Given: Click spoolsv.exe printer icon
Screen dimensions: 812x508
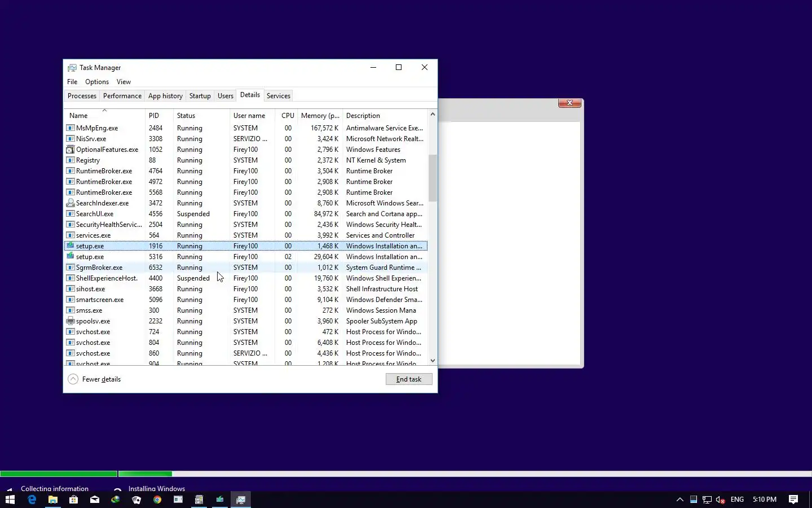Looking at the screenshot, I should coord(70,321).
